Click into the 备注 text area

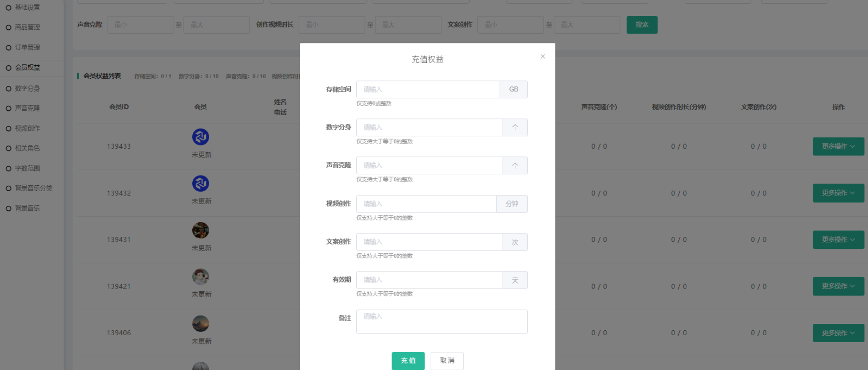coord(441,322)
